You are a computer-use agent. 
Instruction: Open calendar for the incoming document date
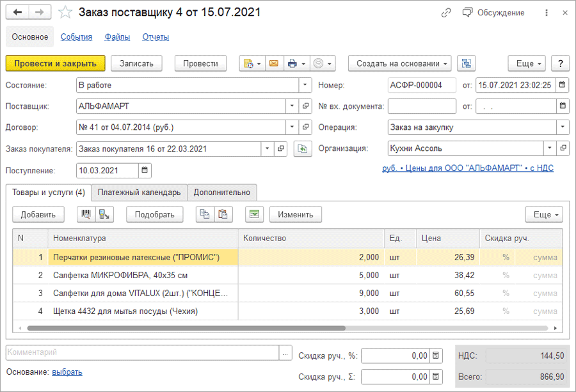(x=563, y=106)
